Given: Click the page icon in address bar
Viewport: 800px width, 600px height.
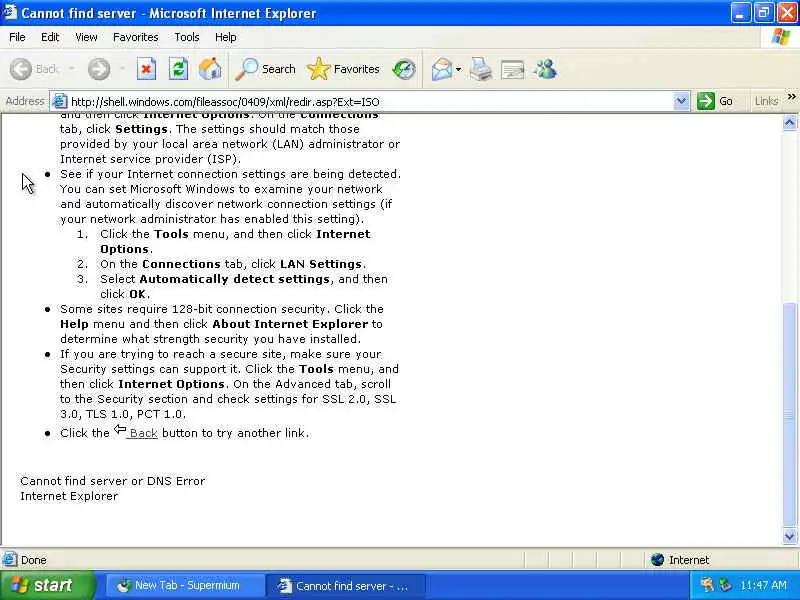Looking at the screenshot, I should pyautogui.click(x=60, y=101).
